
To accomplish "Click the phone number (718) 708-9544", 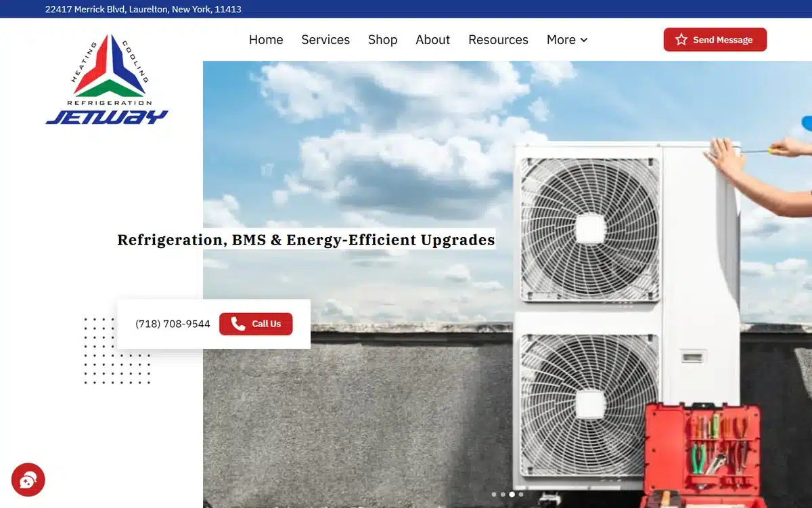I will point(173,324).
